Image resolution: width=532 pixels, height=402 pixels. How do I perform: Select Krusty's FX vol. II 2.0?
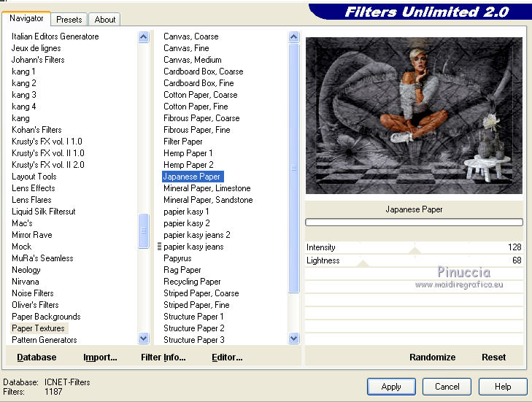coord(48,165)
